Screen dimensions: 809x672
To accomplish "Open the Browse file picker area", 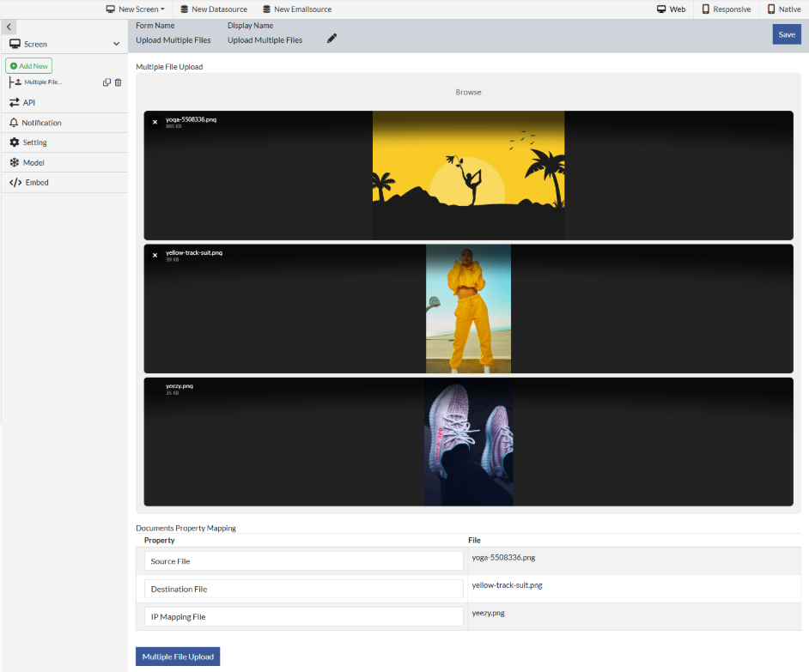I will click(x=468, y=91).
